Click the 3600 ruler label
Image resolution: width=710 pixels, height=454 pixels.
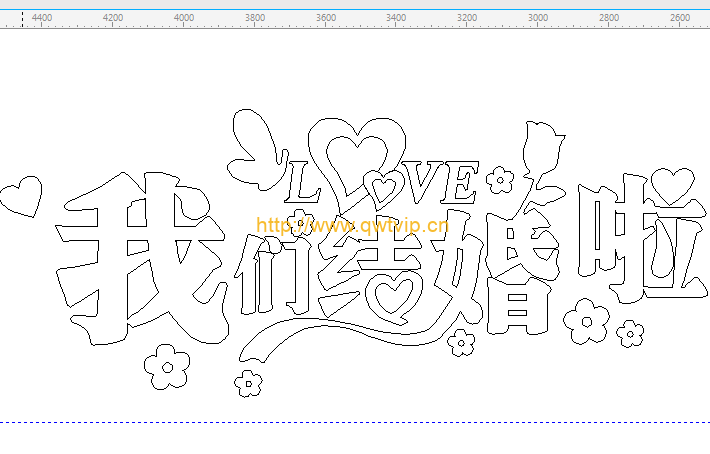tap(326, 18)
